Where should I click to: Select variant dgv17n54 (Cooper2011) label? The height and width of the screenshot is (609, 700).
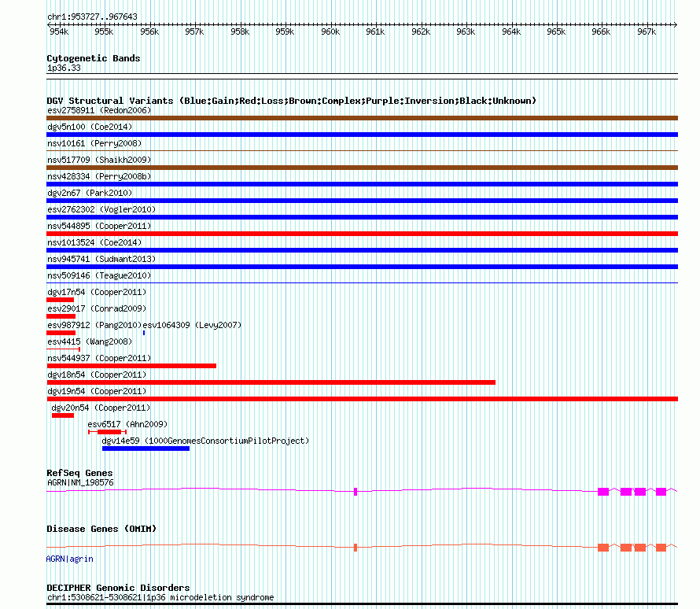point(97,292)
